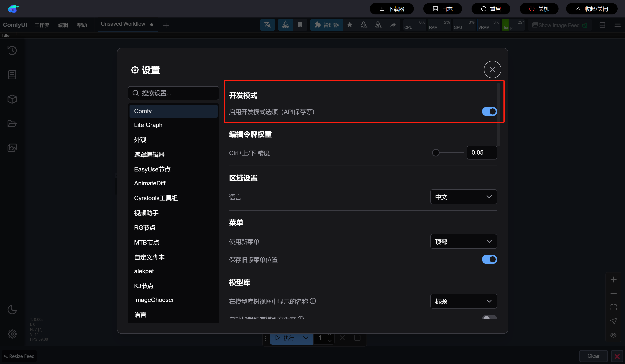Select EasyUse节点 settings category
The height and width of the screenshot is (364, 625).
tap(173, 169)
